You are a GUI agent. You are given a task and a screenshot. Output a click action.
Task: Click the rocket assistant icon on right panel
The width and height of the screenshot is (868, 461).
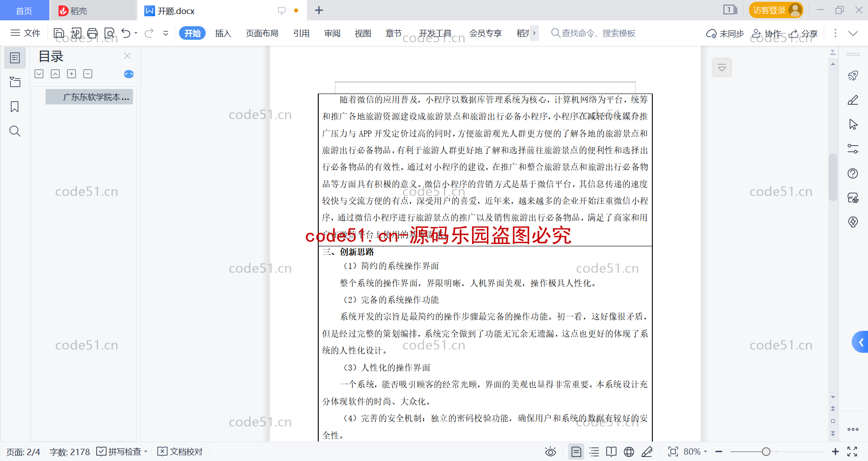[853, 75]
